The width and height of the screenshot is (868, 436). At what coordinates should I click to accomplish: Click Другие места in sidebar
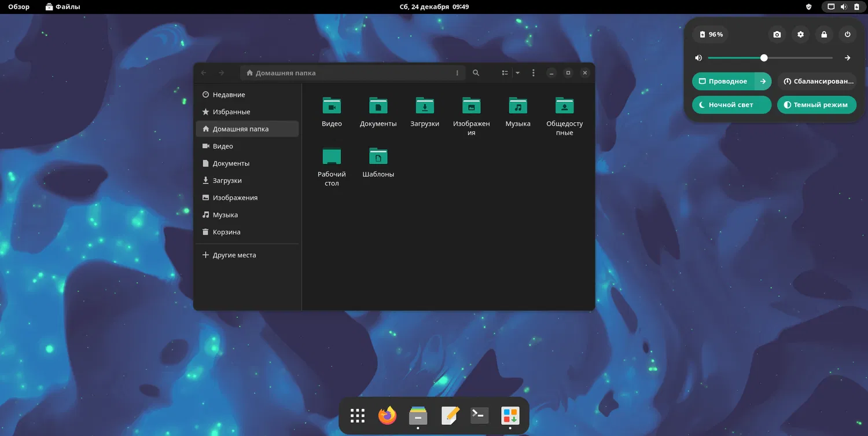(x=234, y=255)
